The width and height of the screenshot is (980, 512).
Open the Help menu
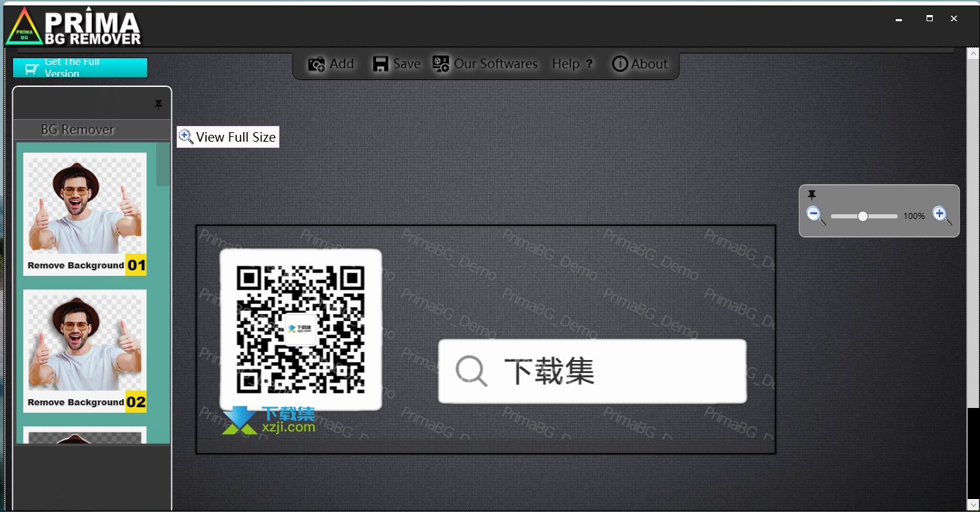click(x=573, y=64)
